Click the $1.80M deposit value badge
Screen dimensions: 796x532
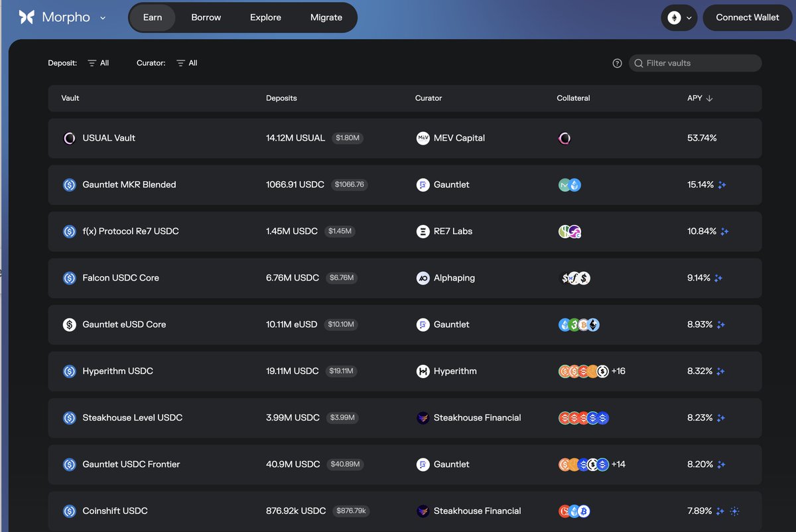coord(348,138)
